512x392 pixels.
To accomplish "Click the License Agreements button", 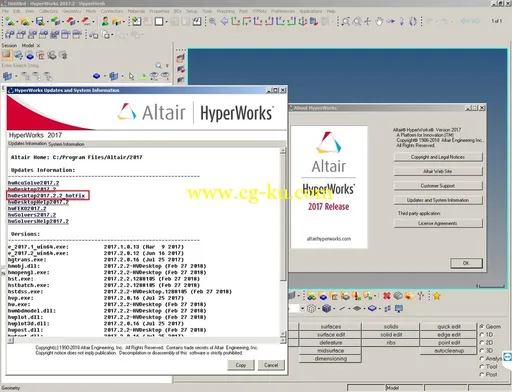I will click(x=438, y=223).
